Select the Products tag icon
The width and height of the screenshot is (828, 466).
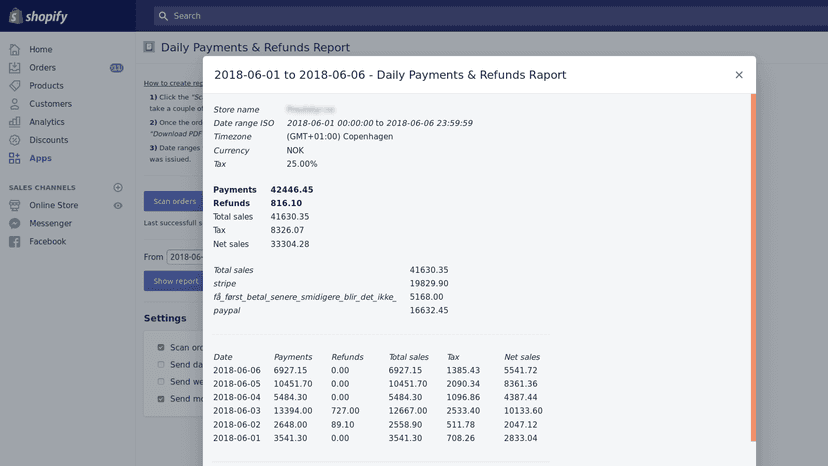15,86
